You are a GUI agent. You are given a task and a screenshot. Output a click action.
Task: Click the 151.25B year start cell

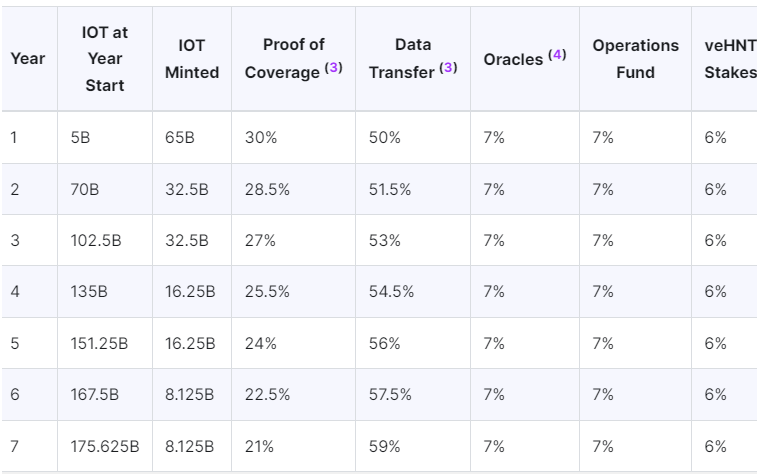click(100, 344)
